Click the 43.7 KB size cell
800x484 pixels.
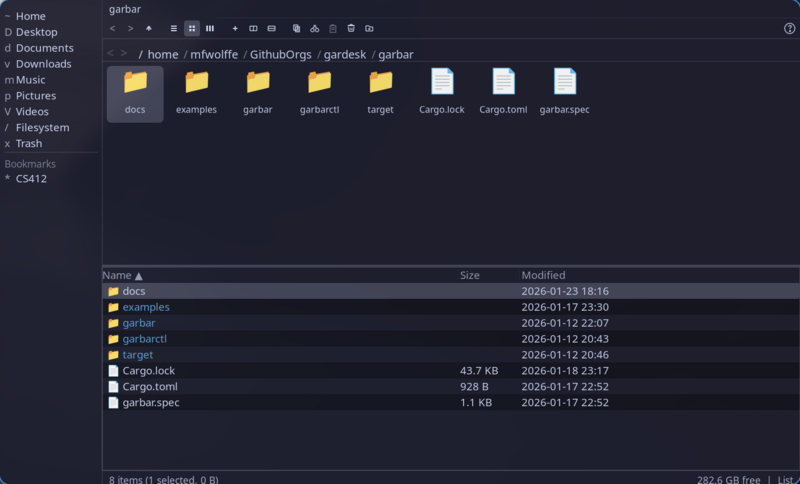[x=479, y=371]
